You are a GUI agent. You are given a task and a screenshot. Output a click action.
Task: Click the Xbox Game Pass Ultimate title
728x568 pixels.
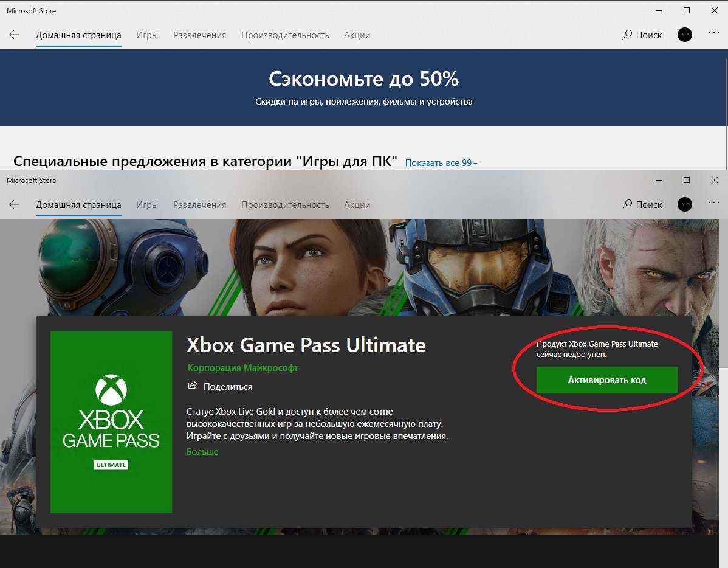point(306,345)
